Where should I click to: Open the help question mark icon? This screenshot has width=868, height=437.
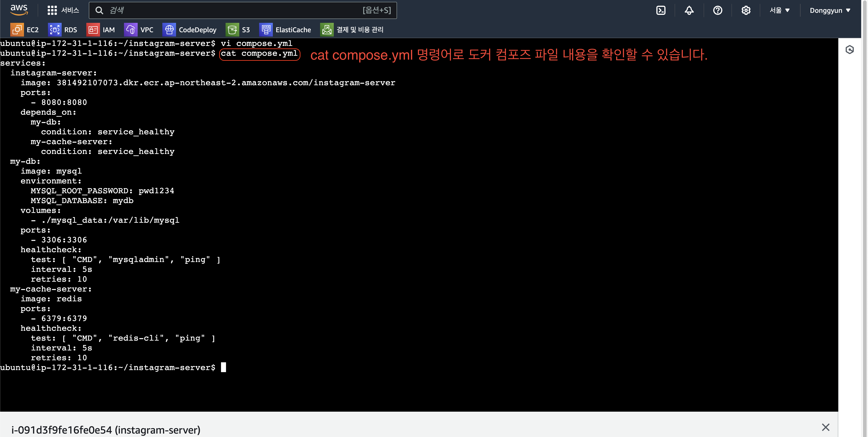point(717,11)
